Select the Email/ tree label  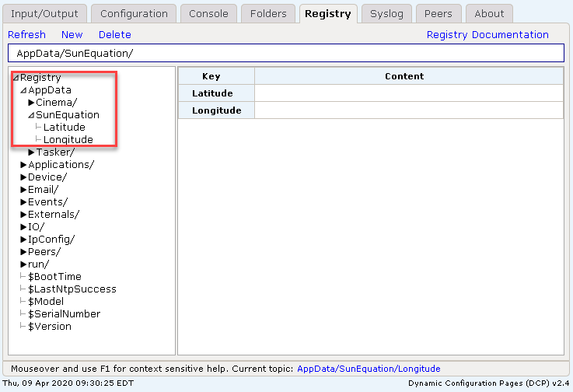coord(43,190)
